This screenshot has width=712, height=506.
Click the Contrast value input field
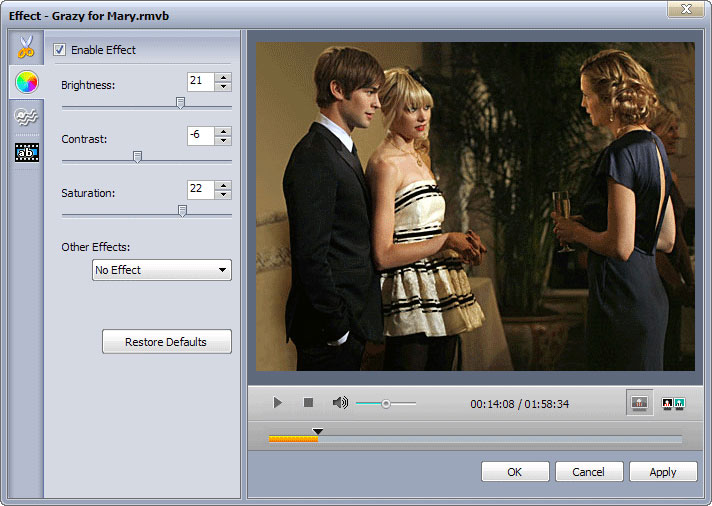(200, 135)
